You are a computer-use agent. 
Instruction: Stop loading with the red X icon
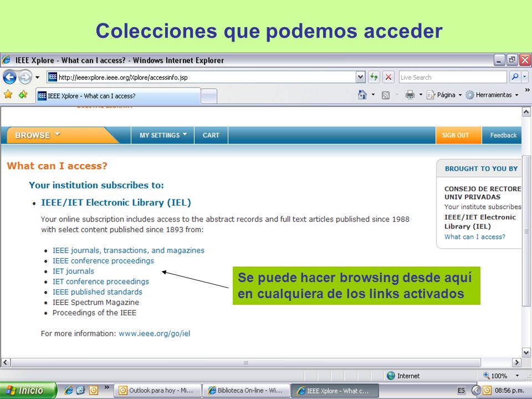388,78
